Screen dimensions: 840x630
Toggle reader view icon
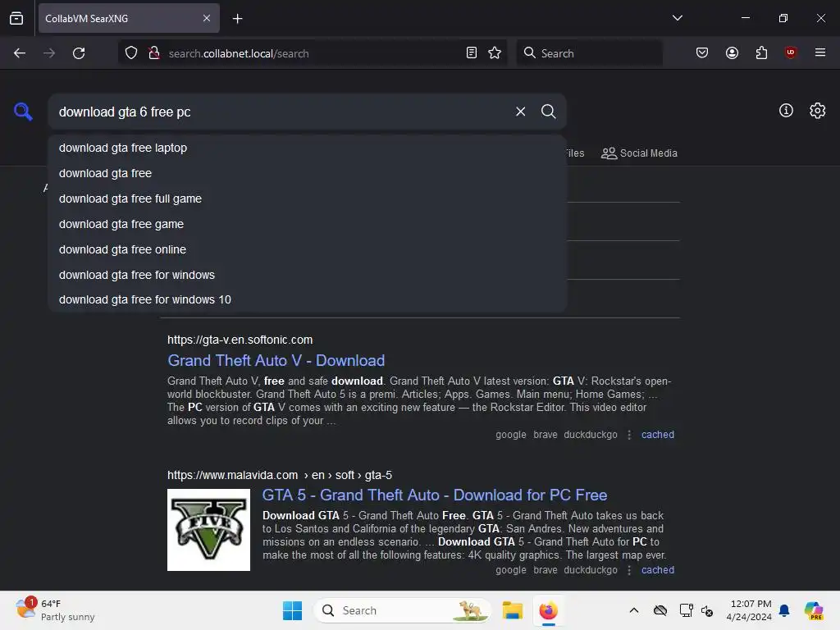point(472,53)
